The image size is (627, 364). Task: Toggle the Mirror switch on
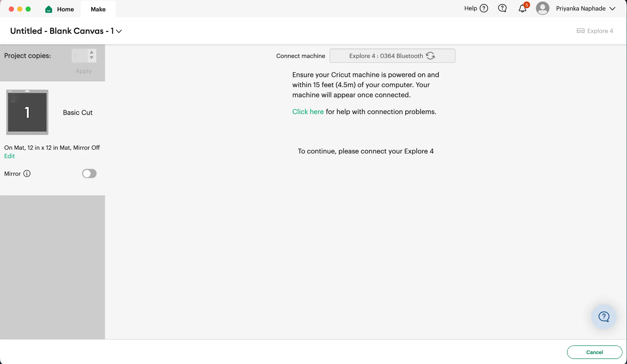(x=89, y=174)
